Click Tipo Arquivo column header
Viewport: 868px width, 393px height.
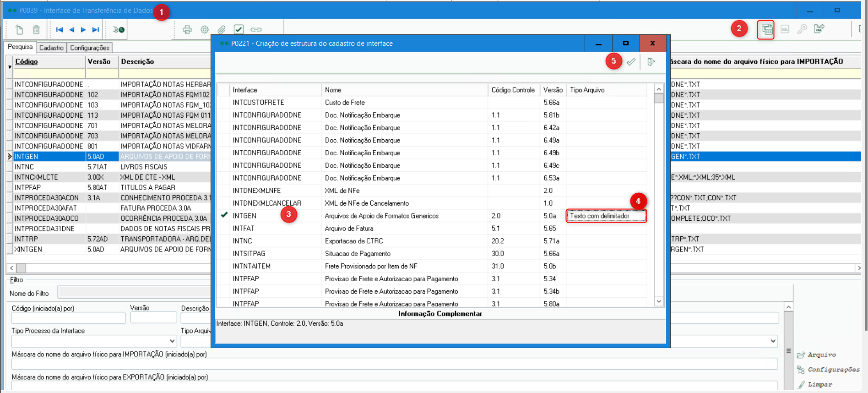click(x=606, y=90)
